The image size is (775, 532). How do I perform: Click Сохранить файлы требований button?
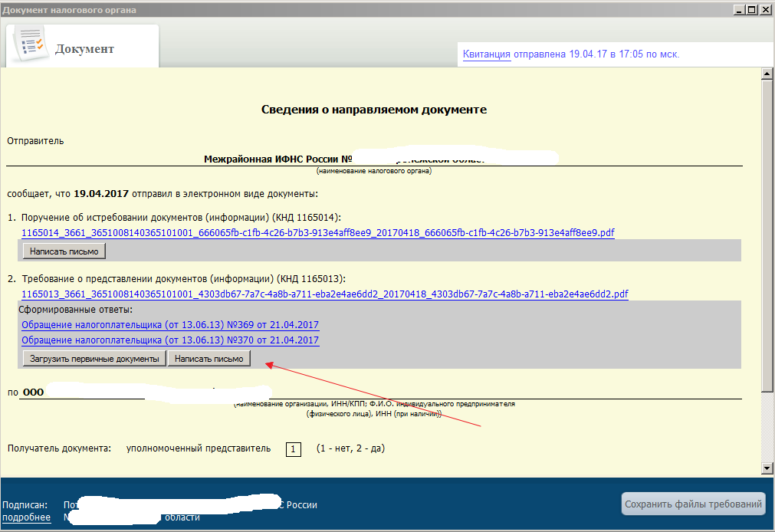click(693, 504)
